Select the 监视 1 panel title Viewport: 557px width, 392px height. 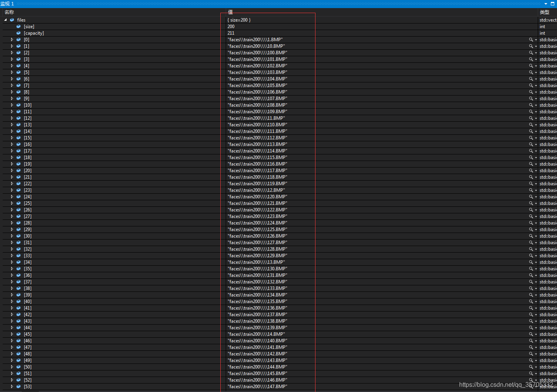coord(7,4)
